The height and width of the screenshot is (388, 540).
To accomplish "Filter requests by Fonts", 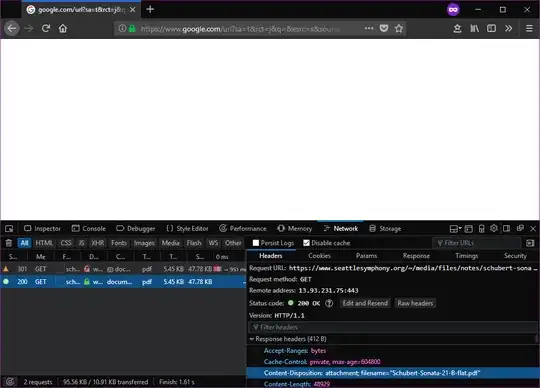I will pos(119,243).
